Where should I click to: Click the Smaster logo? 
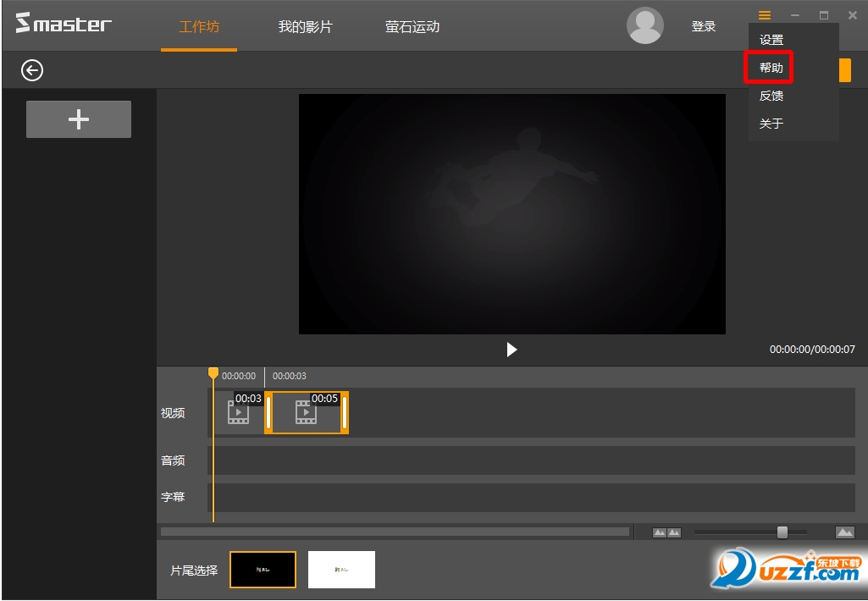[64, 23]
